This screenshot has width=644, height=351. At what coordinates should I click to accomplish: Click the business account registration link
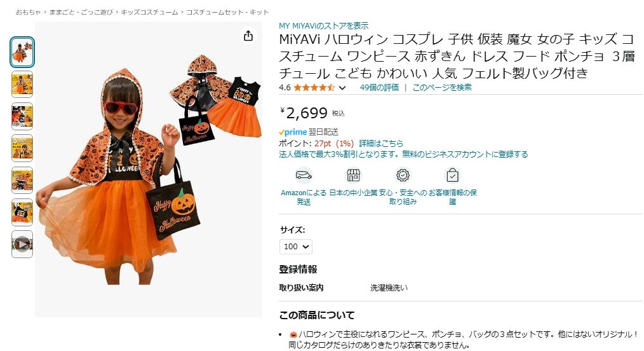pyautogui.click(x=403, y=155)
